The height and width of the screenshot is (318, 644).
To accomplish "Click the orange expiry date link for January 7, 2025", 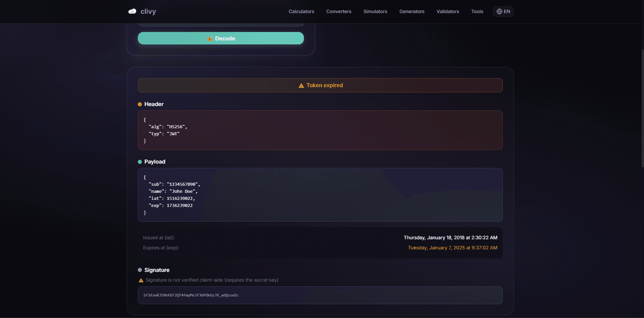I will (x=452, y=248).
